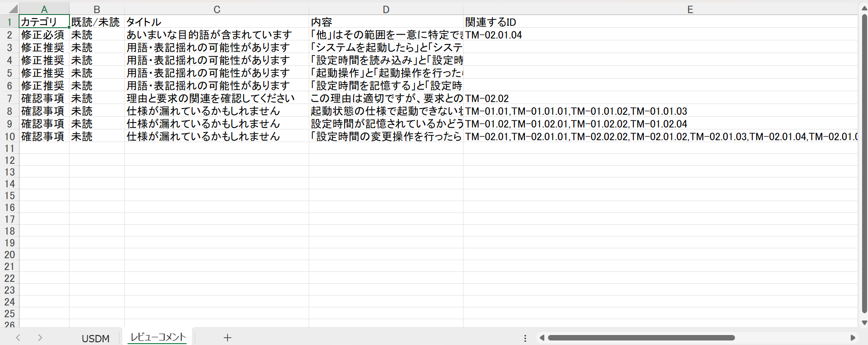Image resolution: width=868 pixels, height=345 pixels.
Task: Select 未読 cell in row 10
Action: pos(97,136)
